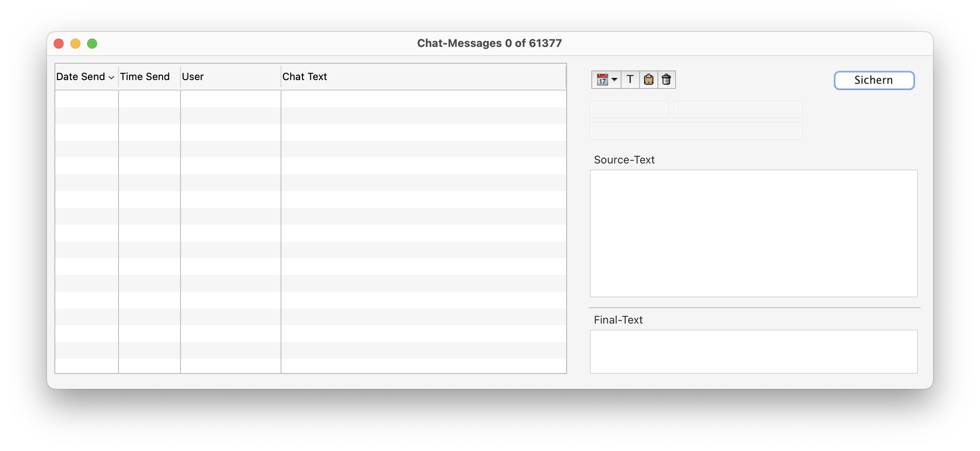Click the calendar date icon
This screenshot has width=980, height=451.
(x=602, y=80)
